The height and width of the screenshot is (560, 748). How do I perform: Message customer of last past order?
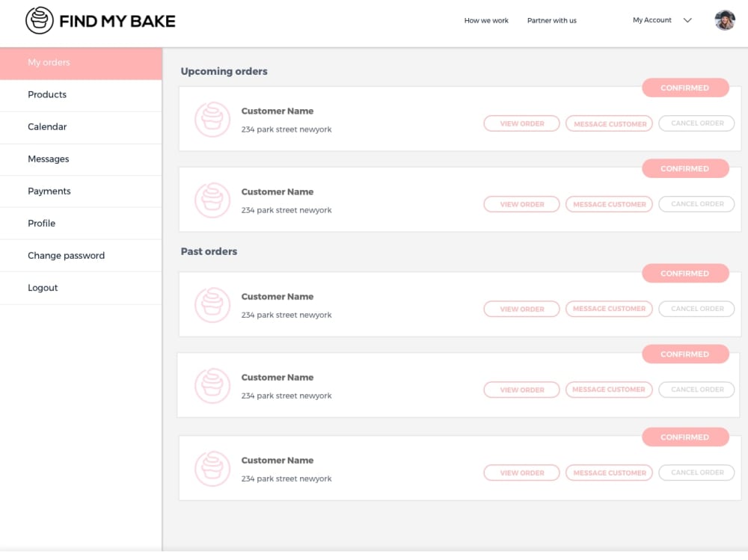(x=609, y=473)
